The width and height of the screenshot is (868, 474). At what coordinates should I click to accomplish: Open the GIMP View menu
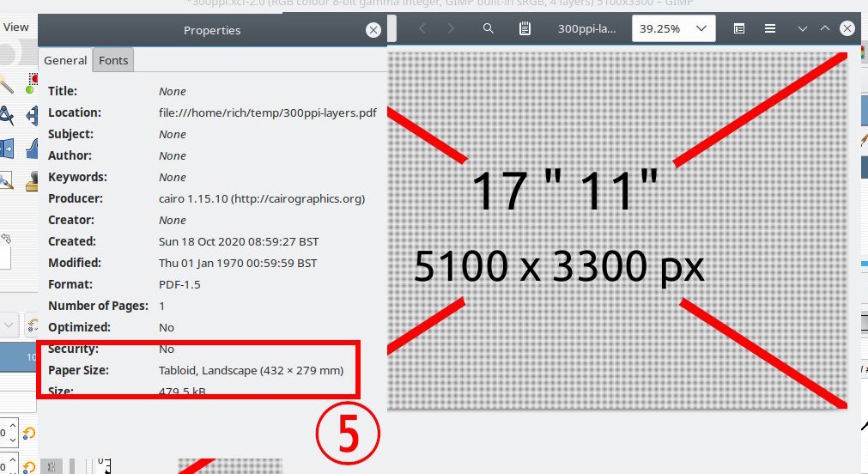tap(15, 27)
